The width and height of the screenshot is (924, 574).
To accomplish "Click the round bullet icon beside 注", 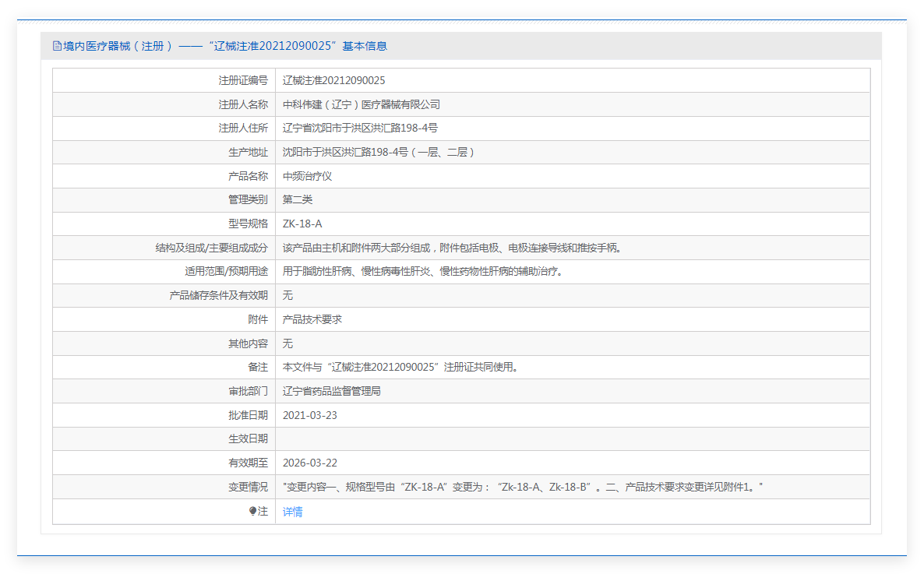I will tap(252, 511).
